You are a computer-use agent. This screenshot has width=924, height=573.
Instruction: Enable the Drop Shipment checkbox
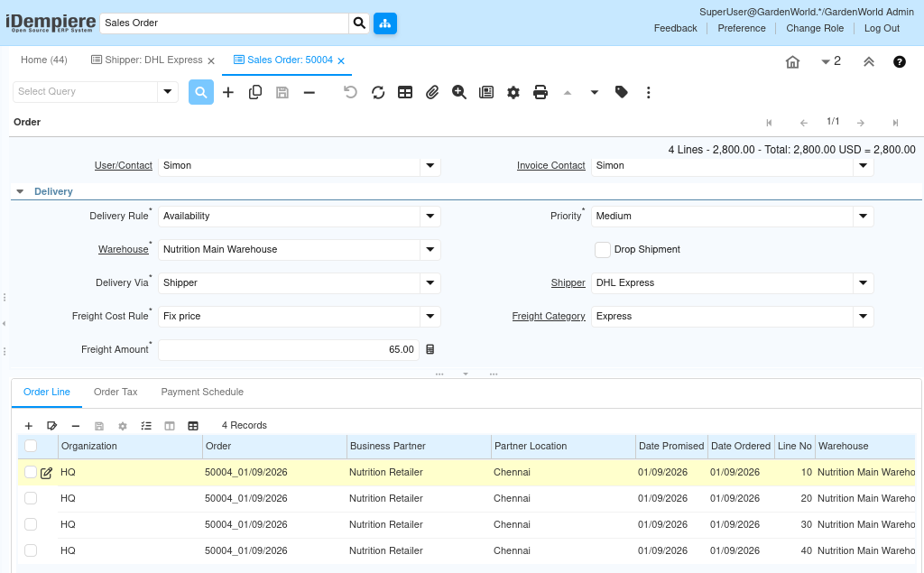(603, 250)
